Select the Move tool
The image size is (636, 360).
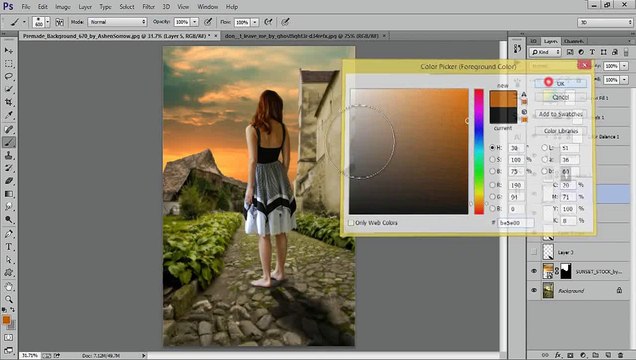click(x=9, y=51)
